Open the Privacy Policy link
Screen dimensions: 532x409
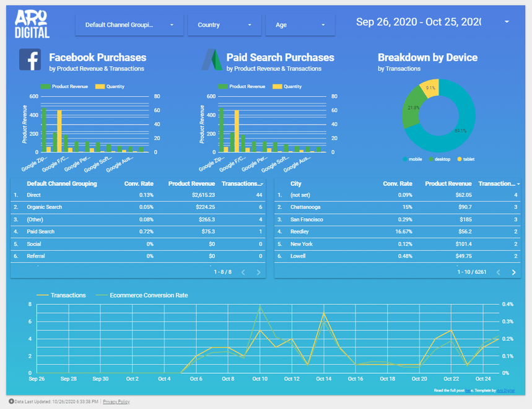[116, 402]
